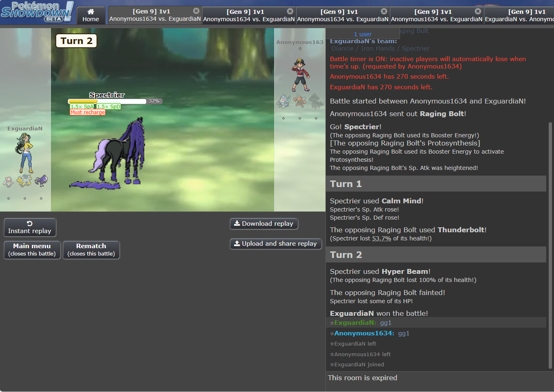Click the battle log scrollbar
Viewport: 554px width, 392px height.
coord(550,244)
